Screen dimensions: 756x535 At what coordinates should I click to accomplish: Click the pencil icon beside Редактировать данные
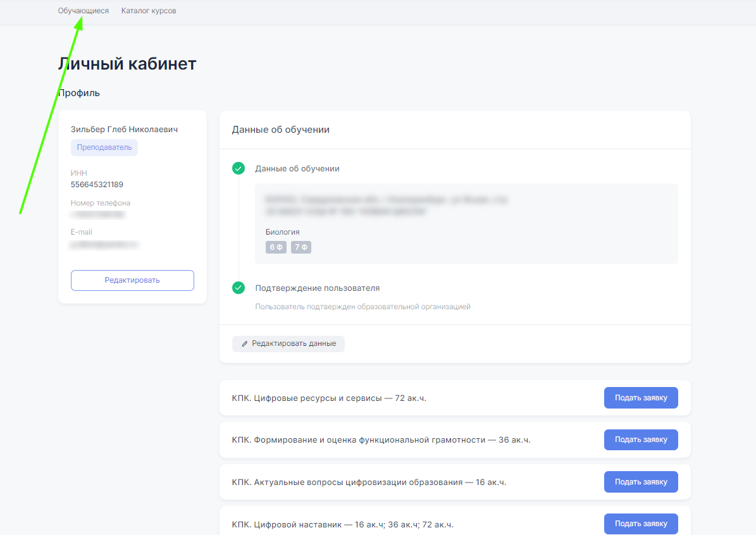click(x=245, y=344)
